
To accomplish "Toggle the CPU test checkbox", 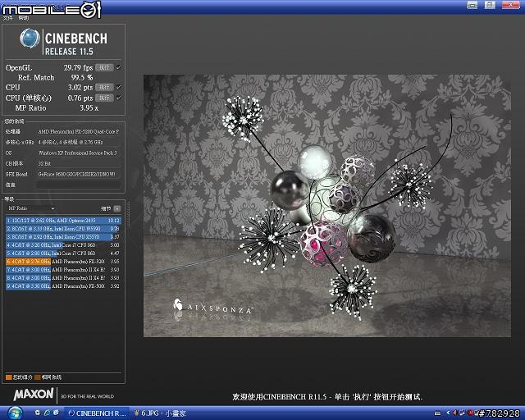I will coord(118,88).
